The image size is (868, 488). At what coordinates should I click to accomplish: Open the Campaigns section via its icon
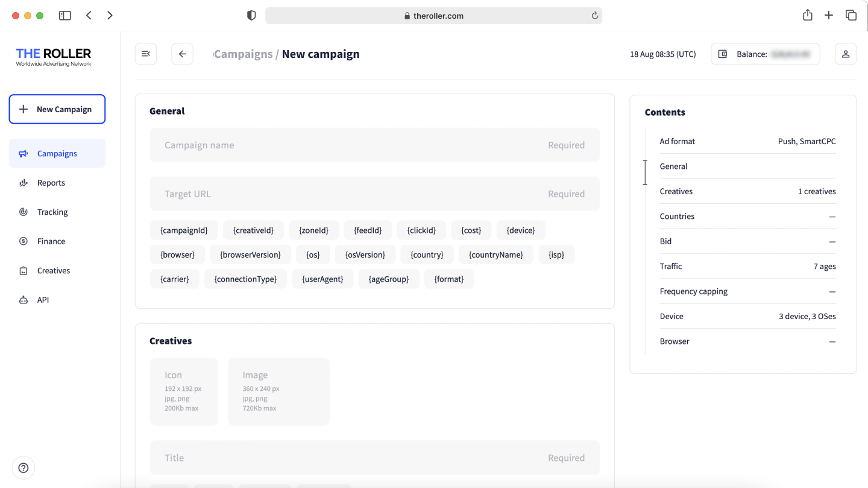pyautogui.click(x=23, y=153)
